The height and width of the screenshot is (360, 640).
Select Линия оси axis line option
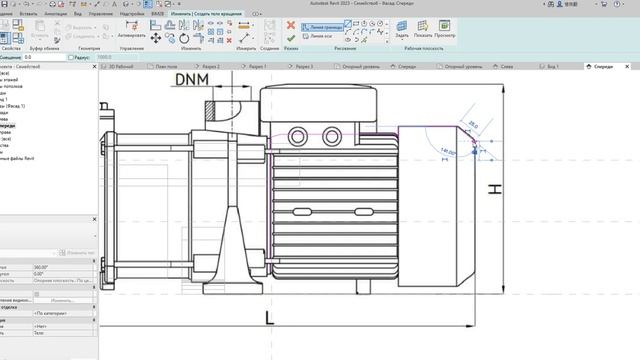pos(317,36)
